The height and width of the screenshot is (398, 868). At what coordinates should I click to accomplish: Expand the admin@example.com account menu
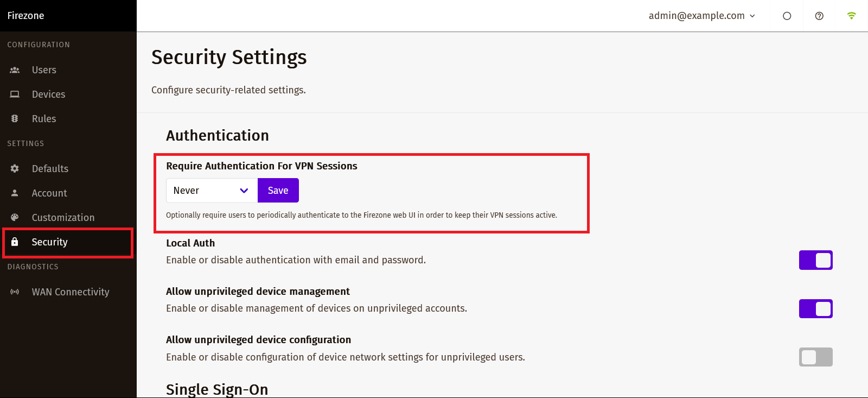(702, 16)
